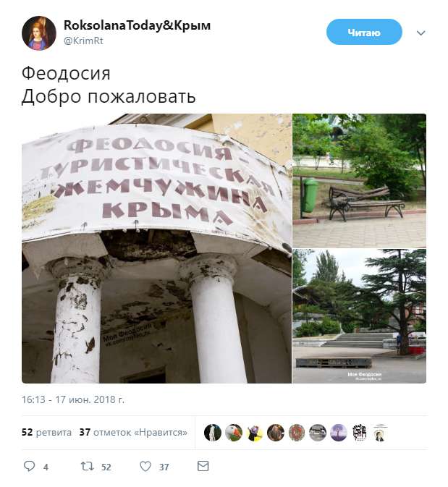Open the RoksolanaToday&Крым display name
The height and width of the screenshot is (487, 448).
(137, 25)
